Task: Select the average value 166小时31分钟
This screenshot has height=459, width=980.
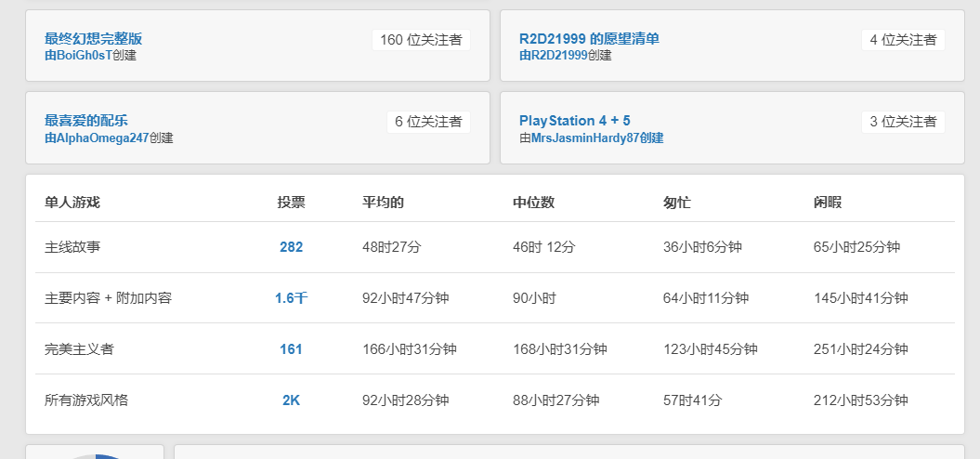Action: pos(410,349)
